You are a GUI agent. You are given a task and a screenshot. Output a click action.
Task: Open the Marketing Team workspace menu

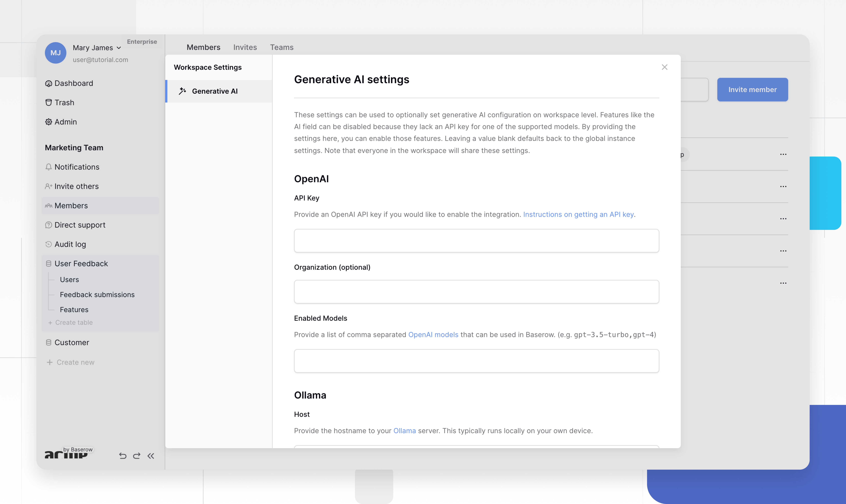tap(74, 148)
